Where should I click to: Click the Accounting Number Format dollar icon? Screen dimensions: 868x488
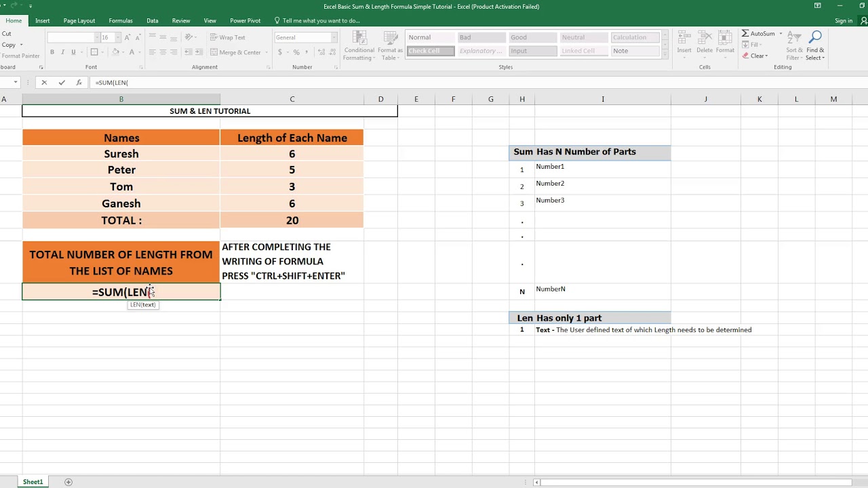279,52
